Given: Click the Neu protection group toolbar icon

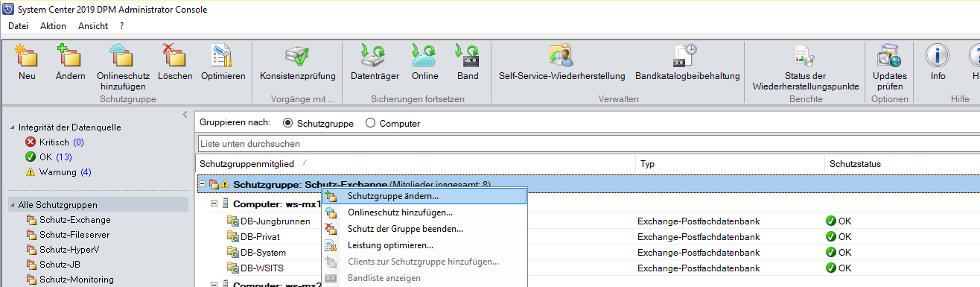Looking at the screenshot, I should pyautogui.click(x=28, y=56).
